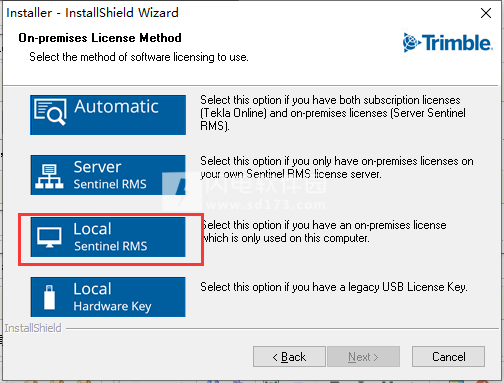The width and height of the screenshot is (504, 383).
Task: Select the Local Hardware Key option
Action: tap(108, 297)
